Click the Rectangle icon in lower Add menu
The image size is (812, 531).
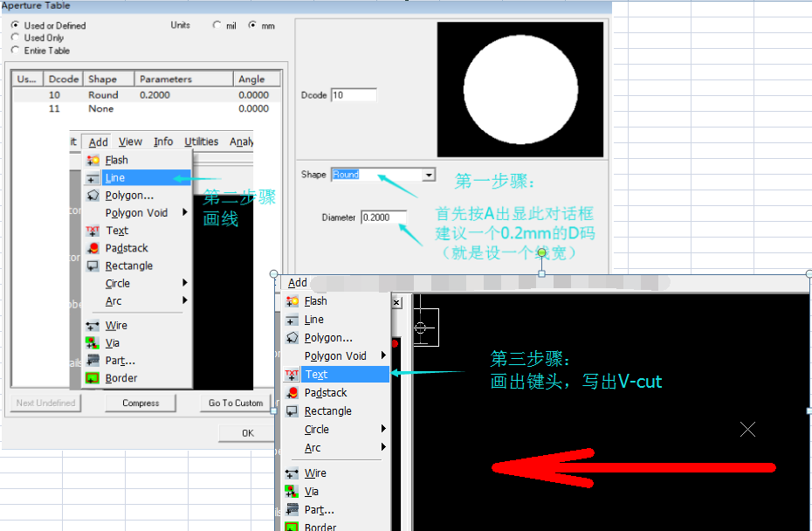[292, 411]
